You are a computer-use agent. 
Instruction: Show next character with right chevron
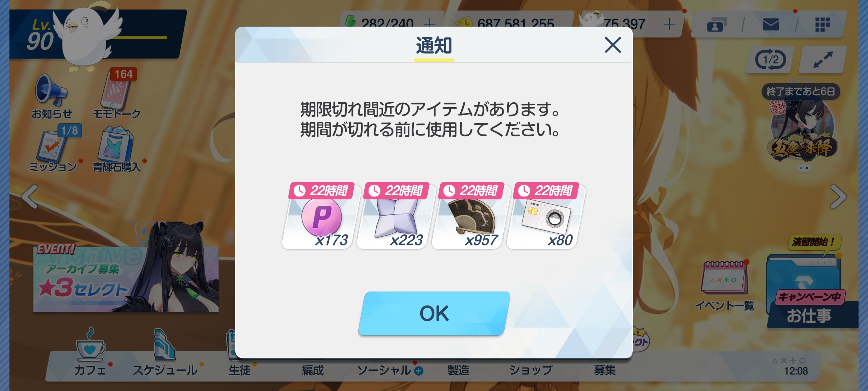click(x=839, y=197)
